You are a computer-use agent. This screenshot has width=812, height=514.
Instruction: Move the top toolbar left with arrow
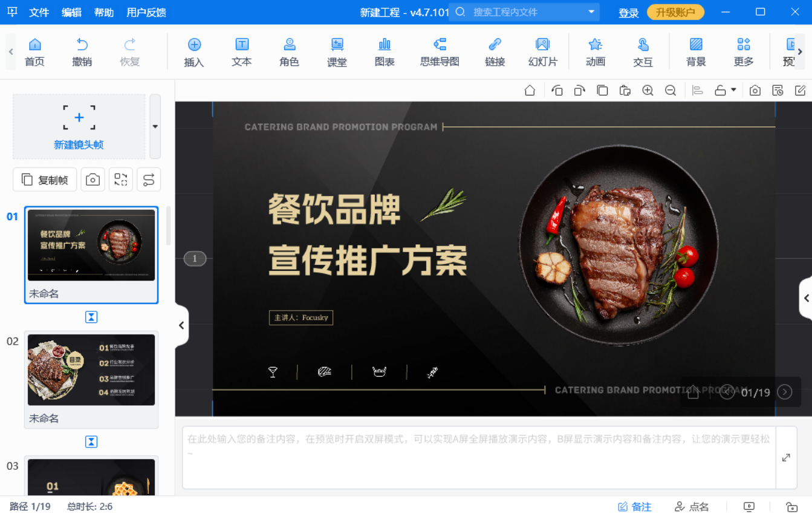coord(11,51)
